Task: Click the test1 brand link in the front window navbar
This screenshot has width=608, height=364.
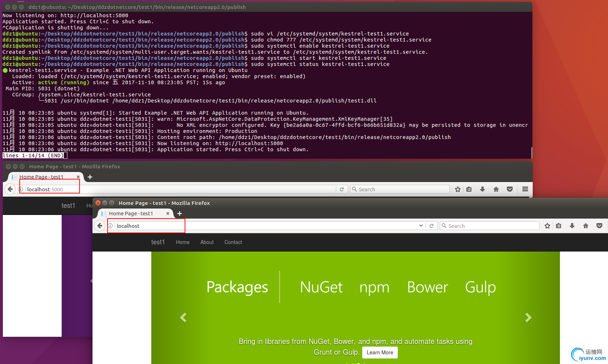Action: coord(158,242)
